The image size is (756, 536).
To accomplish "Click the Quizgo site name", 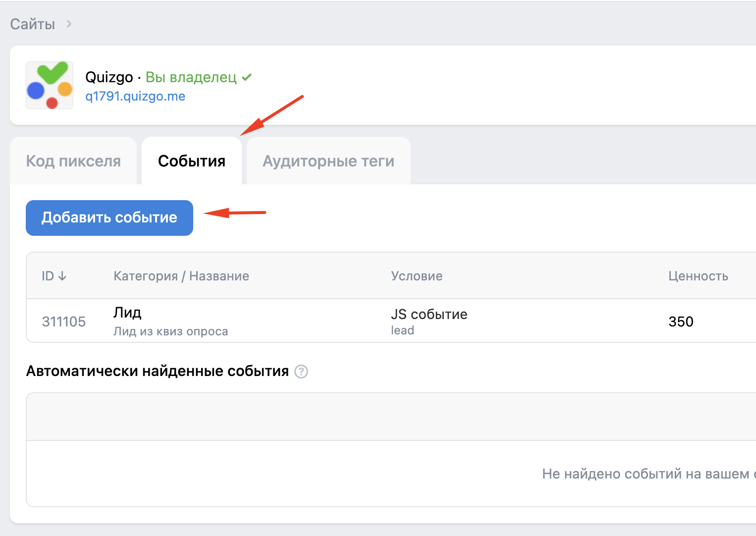I will [x=109, y=77].
